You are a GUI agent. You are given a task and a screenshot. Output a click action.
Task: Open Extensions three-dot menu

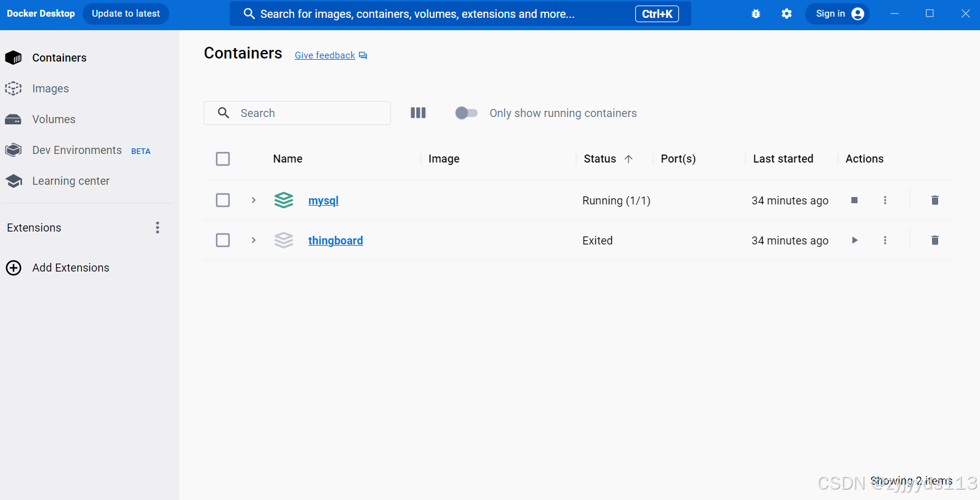(158, 228)
